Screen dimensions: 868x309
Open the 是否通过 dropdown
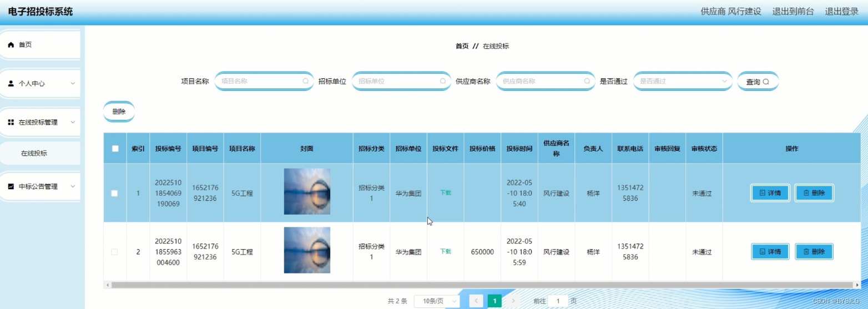683,81
